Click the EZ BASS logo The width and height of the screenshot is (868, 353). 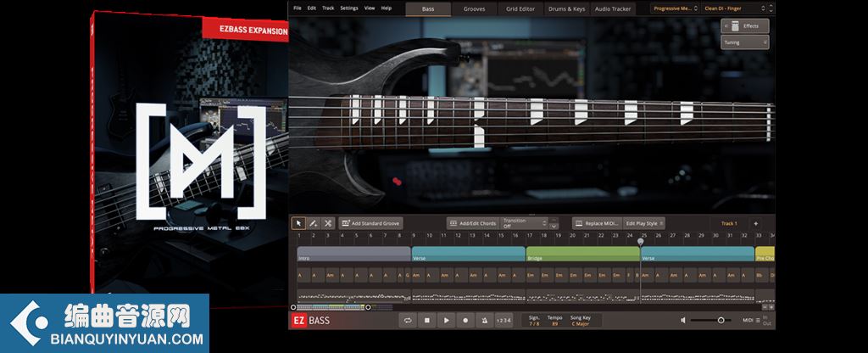[310, 320]
